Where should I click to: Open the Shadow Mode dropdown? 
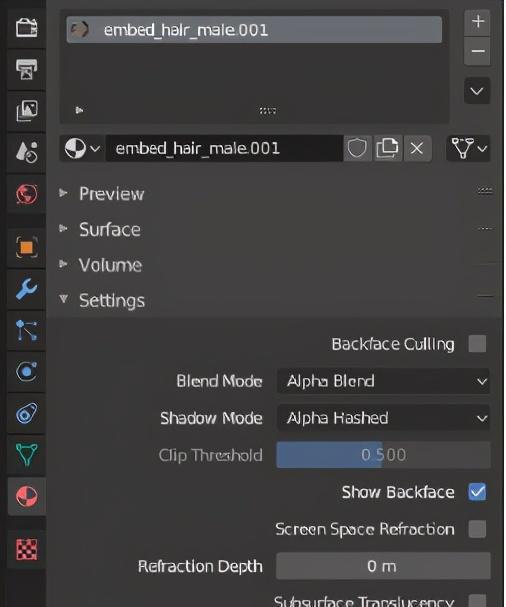click(383, 418)
